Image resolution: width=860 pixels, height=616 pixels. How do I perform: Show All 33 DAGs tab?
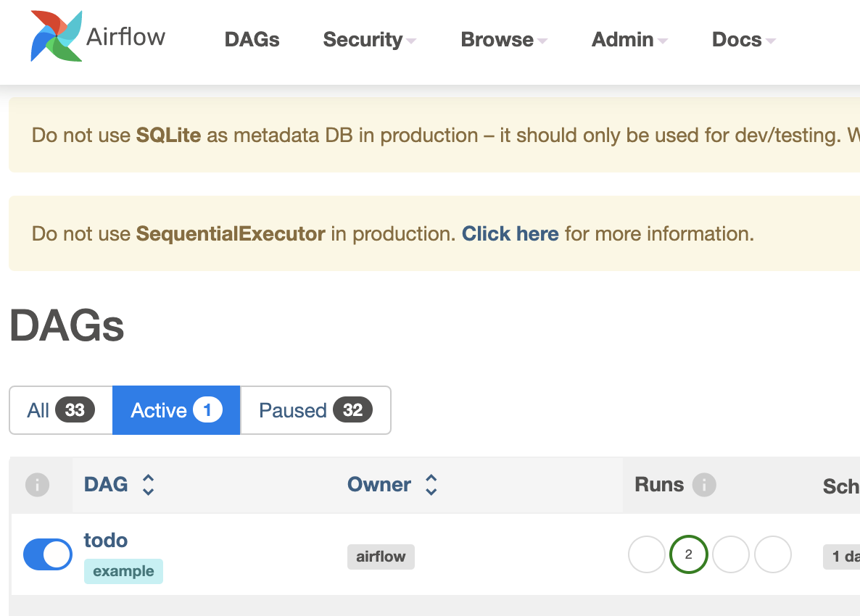point(61,410)
